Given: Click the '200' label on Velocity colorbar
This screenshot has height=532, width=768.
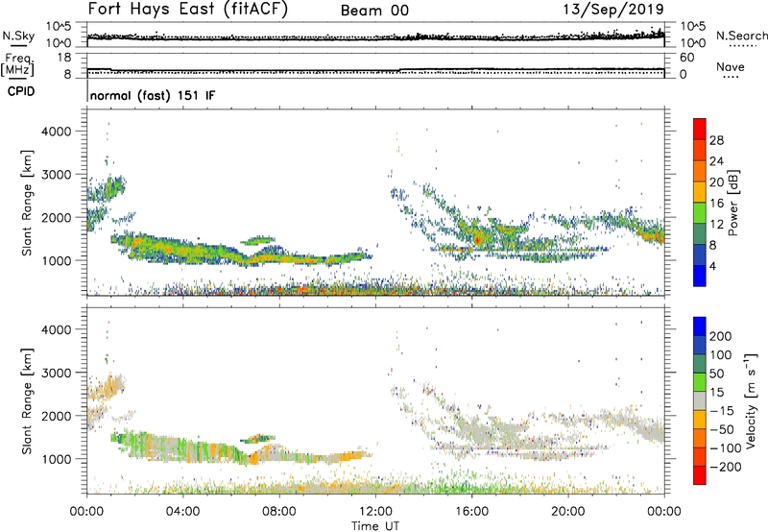Looking at the screenshot, I should (721, 336).
